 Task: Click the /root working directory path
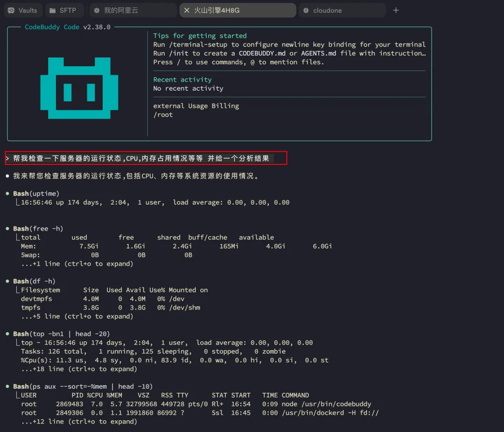point(163,115)
